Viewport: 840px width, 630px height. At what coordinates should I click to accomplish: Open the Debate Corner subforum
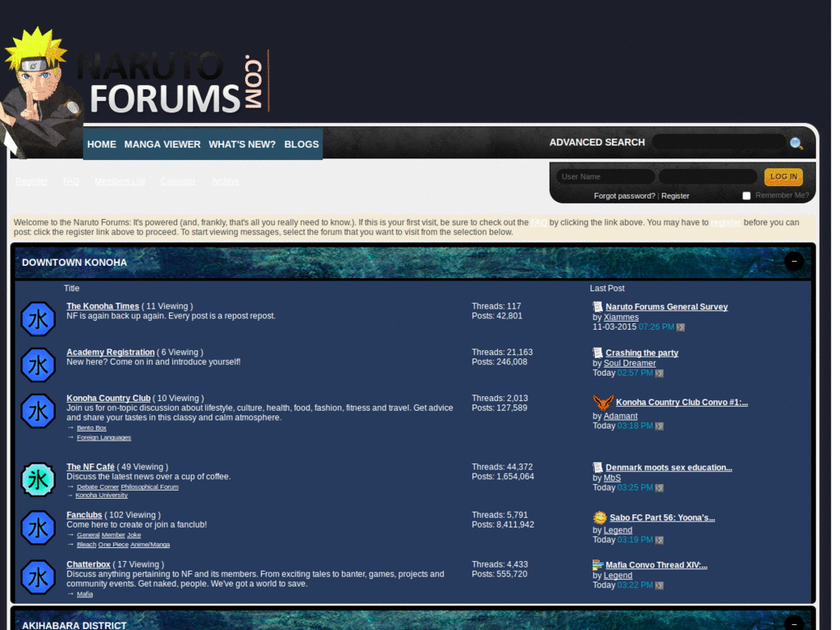98,487
